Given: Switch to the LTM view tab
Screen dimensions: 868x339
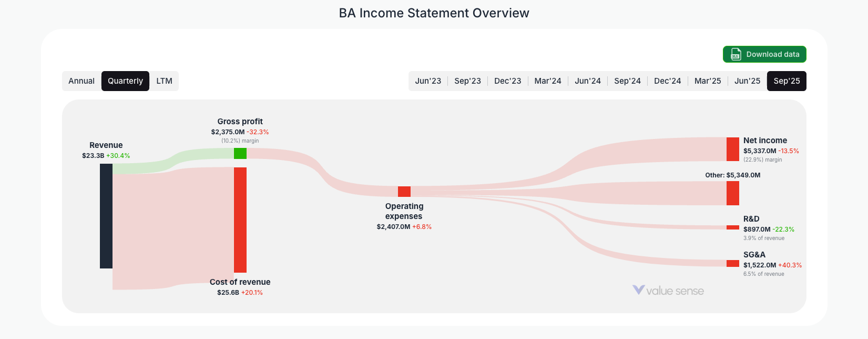Looking at the screenshot, I should point(164,81).
